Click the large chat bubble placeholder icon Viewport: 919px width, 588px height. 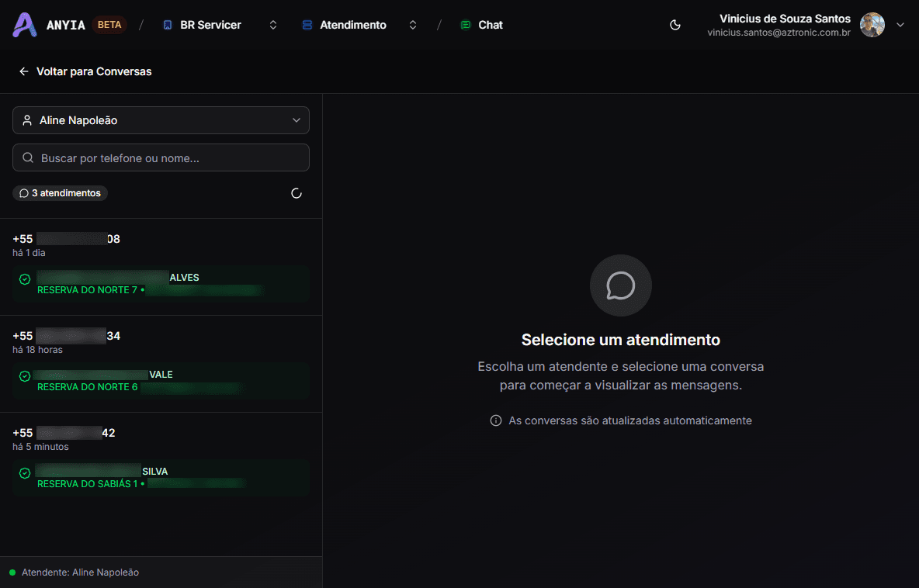coord(621,285)
